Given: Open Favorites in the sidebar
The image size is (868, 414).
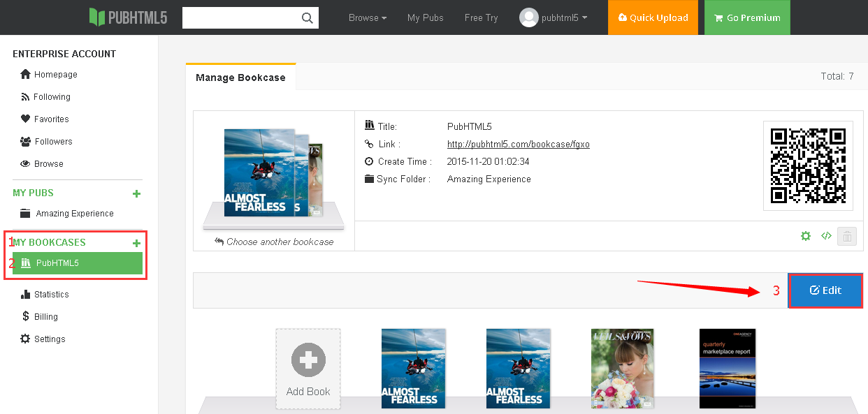Looking at the screenshot, I should pos(52,119).
